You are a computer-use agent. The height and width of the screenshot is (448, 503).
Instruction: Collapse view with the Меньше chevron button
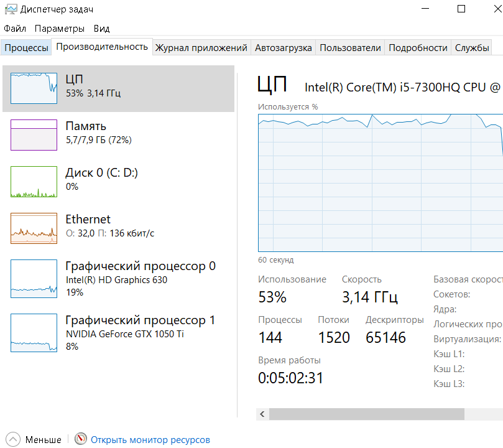pyautogui.click(x=13, y=439)
